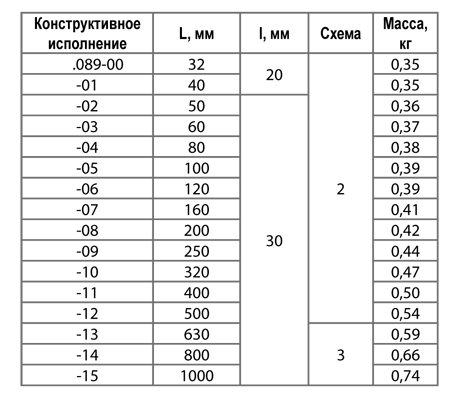459x395 pixels.
Task: Click the merged cell showing 20
Action: point(274,74)
